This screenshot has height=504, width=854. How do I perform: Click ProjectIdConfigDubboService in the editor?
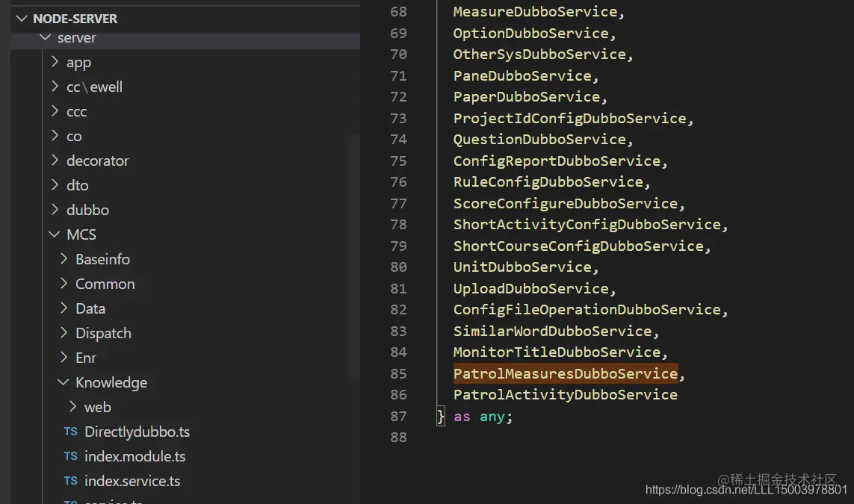point(569,118)
